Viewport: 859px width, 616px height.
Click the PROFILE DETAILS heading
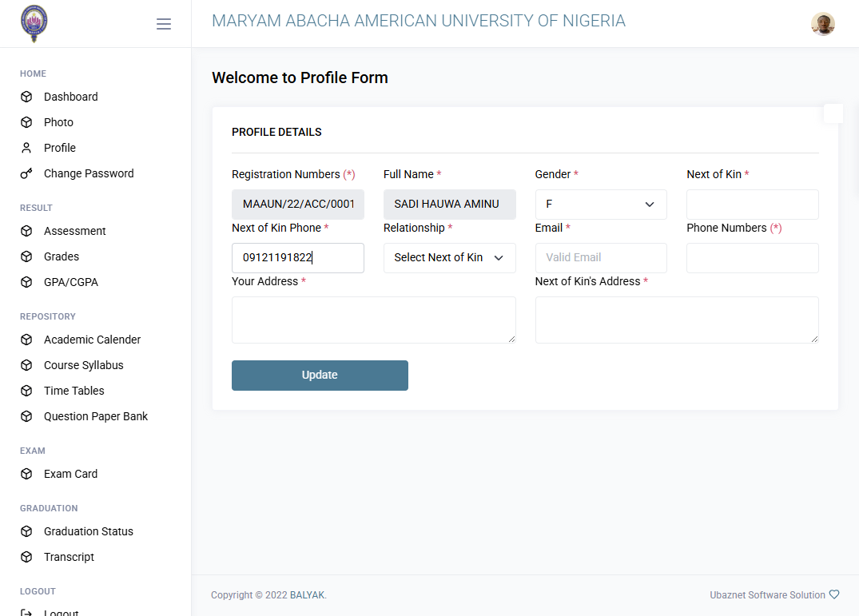click(x=276, y=132)
